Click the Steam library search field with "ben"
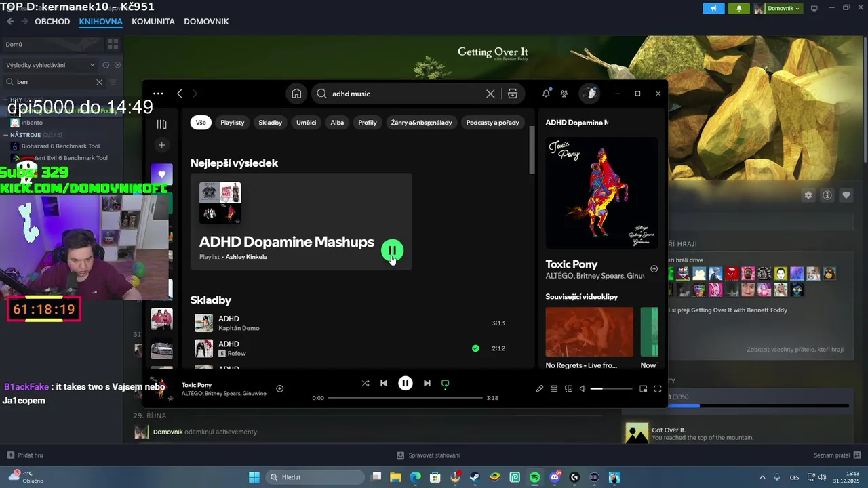 (54, 82)
